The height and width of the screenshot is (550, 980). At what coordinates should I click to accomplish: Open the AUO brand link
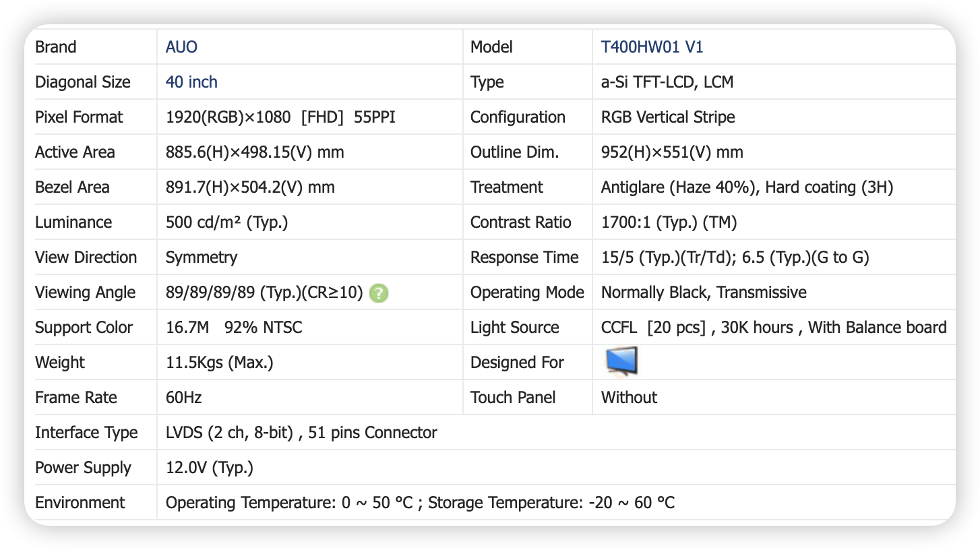click(181, 47)
